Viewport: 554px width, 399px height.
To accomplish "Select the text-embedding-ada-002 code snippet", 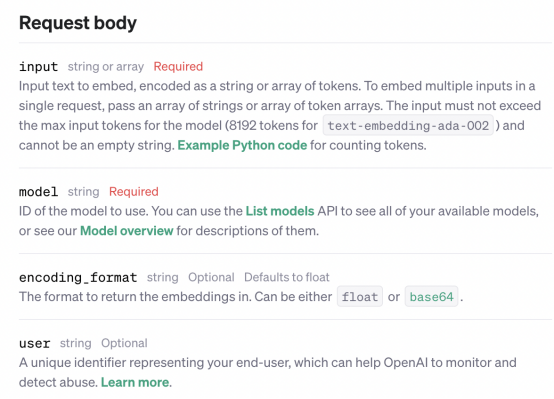I will click(x=408, y=125).
